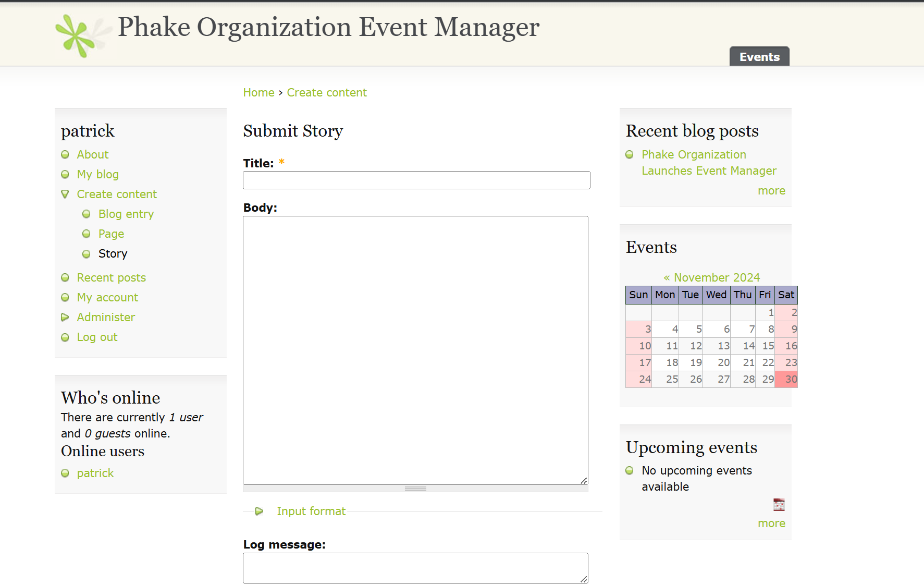The image size is (924, 584).
Task: Open Phake Organization Launches Event Manager post
Action: (708, 163)
